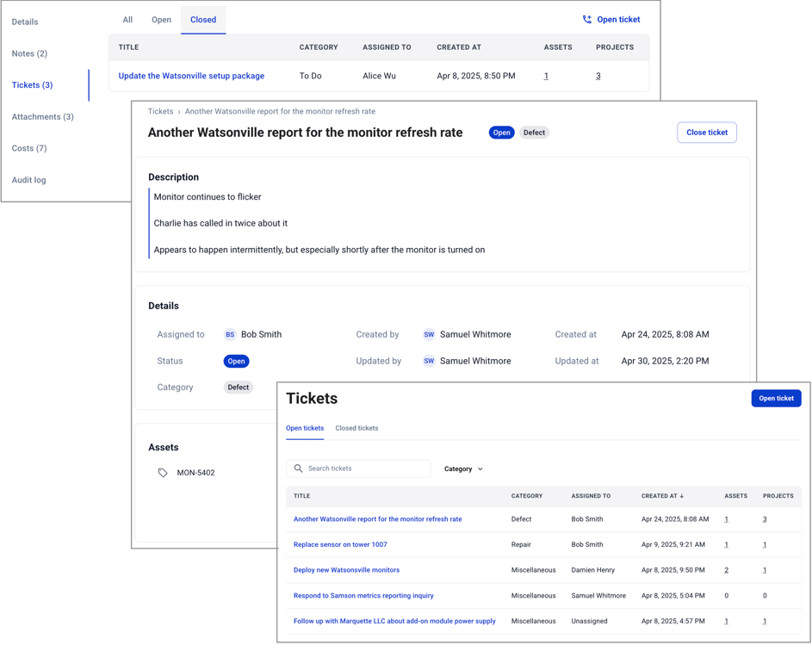This screenshot has width=812, height=645.
Task: Open the Audit log sidebar item
Action: (x=28, y=180)
